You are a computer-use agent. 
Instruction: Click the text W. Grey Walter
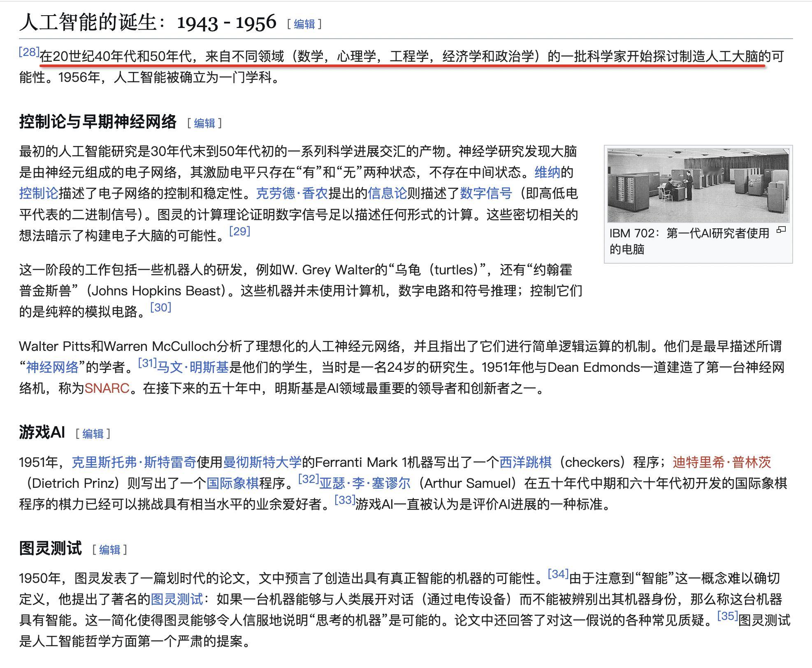329,270
